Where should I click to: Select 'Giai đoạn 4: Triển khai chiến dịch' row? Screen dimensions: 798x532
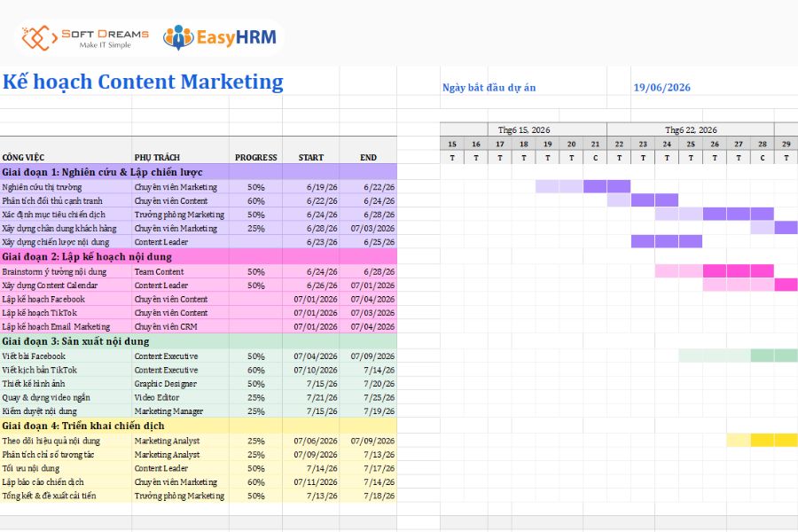199,426
